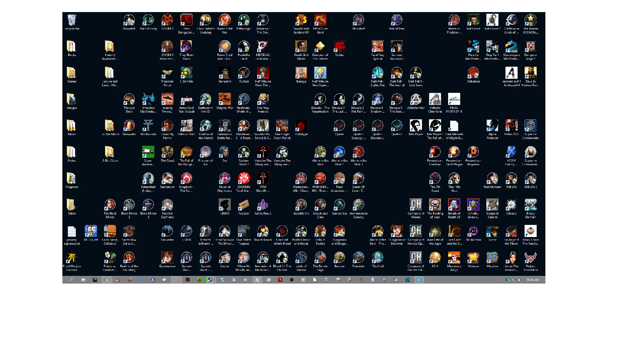644x362 pixels.
Task: Launch Gunpoint from the desktop
Action: pos(225,75)
